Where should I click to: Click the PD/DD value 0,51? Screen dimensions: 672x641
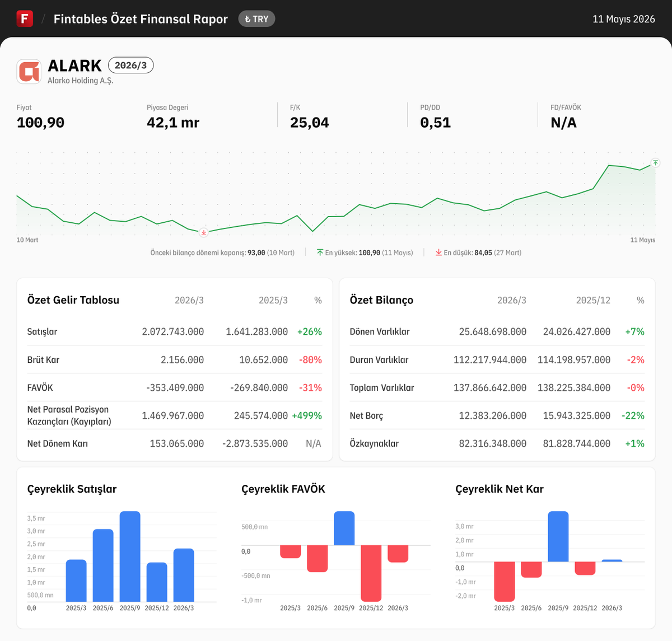tap(436, 123)
